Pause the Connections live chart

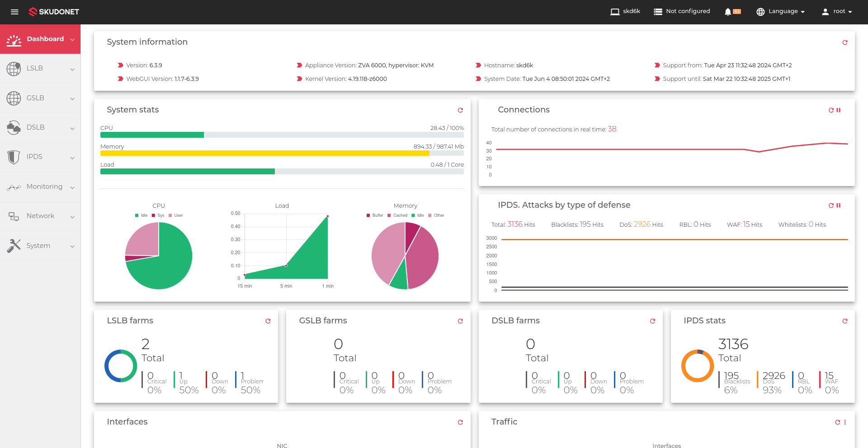pos(839,110)
